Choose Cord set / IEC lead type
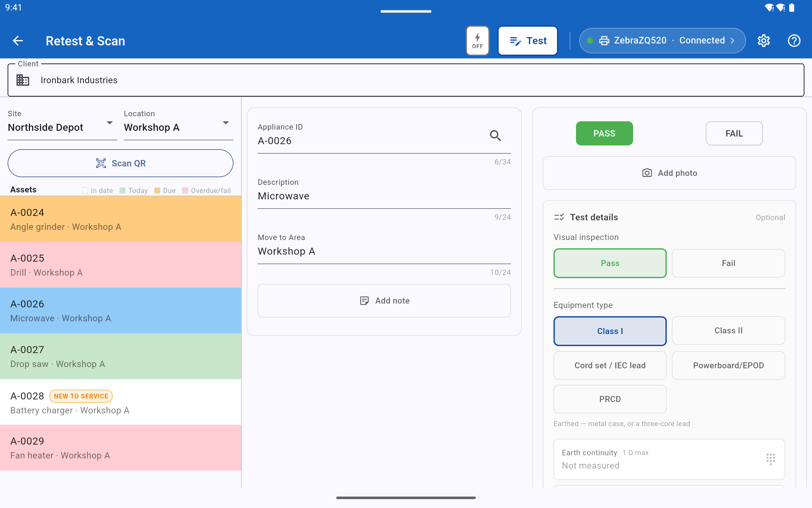 click(x=610, y=365)
